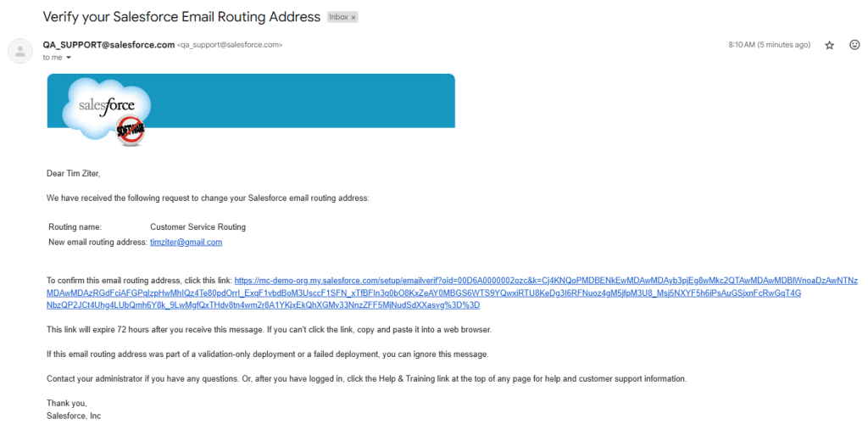Click the QA_SUPPORT@salesforce.com sender name
868x430 pixels.
coord(108,45)
